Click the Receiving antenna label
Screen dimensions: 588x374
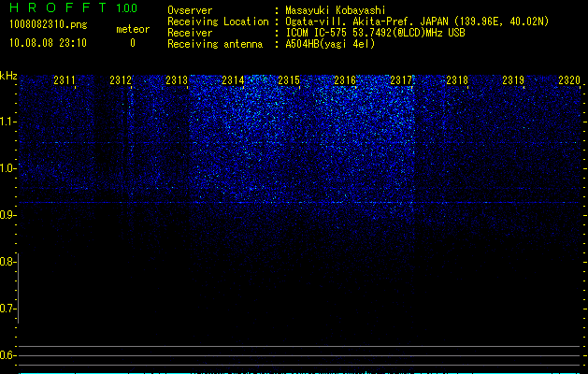[215, 44]
